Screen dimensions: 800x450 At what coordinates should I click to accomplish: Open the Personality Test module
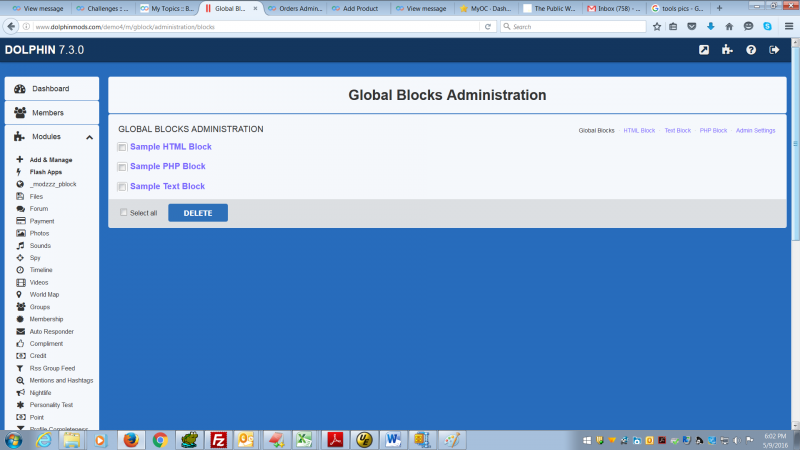(51, 405)
